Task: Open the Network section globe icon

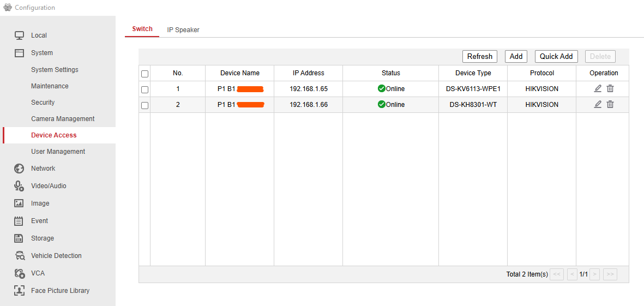Action: 19,169
